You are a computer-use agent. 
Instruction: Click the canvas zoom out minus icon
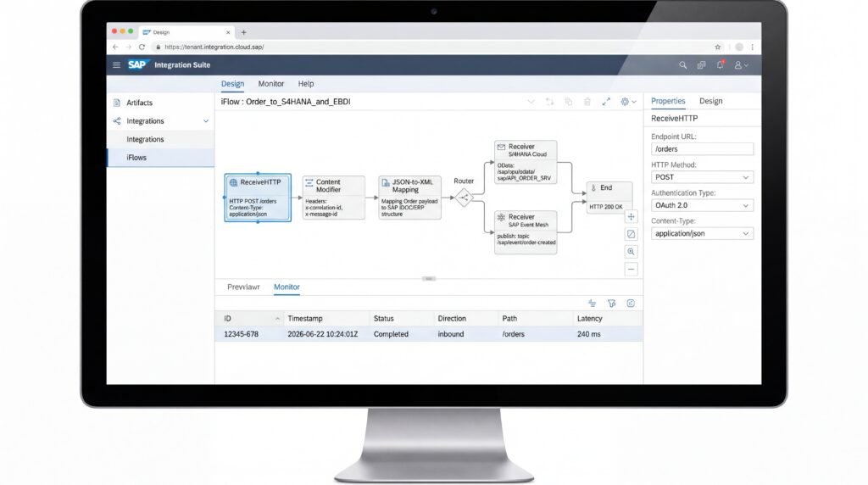click(x=631, y=270)
